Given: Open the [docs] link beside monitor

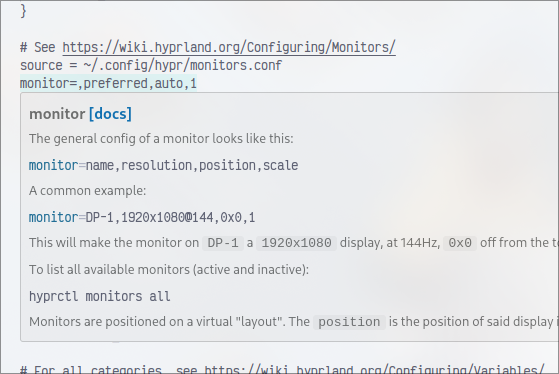Looking at the screenshot, I should (x=110, y=114).
